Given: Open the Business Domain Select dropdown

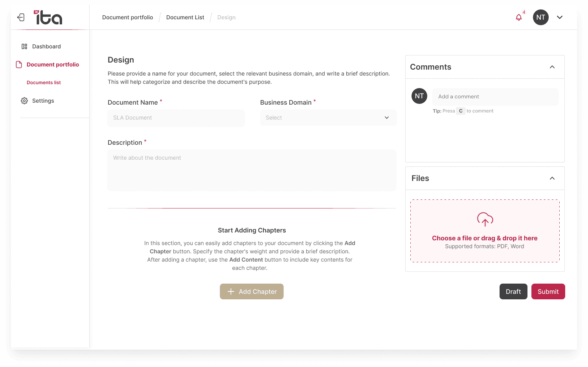Looking at the screenshot, I should (328, 118).
